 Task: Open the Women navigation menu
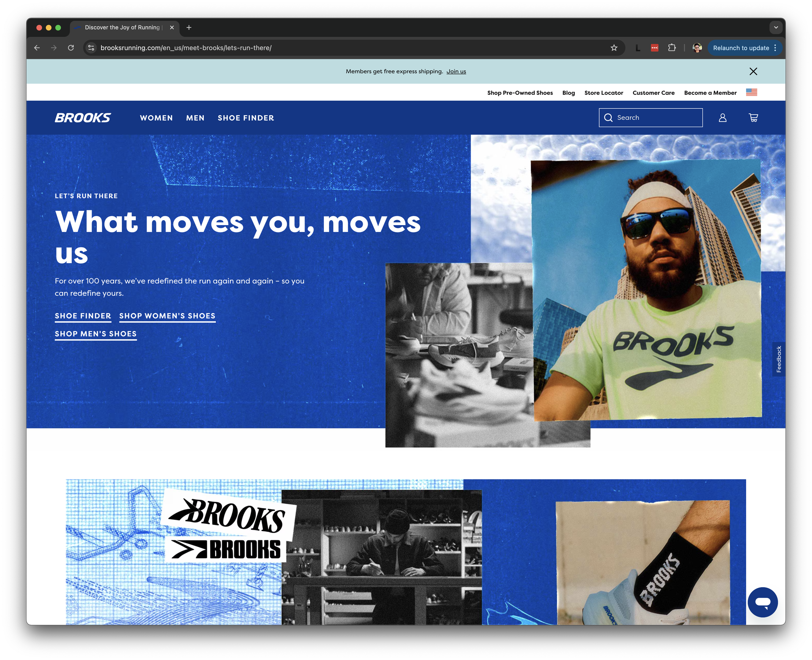tap(156, 118)
